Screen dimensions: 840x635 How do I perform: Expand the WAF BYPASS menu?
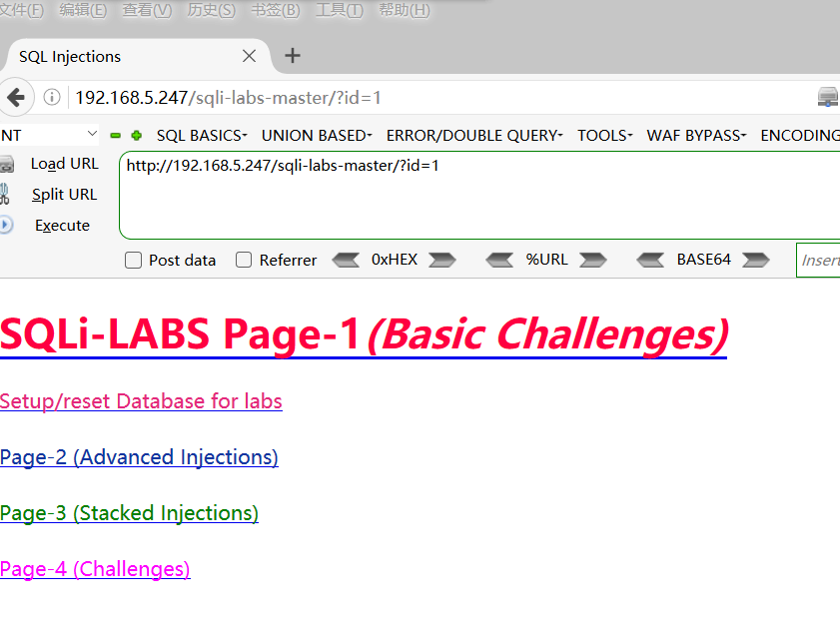696,136
